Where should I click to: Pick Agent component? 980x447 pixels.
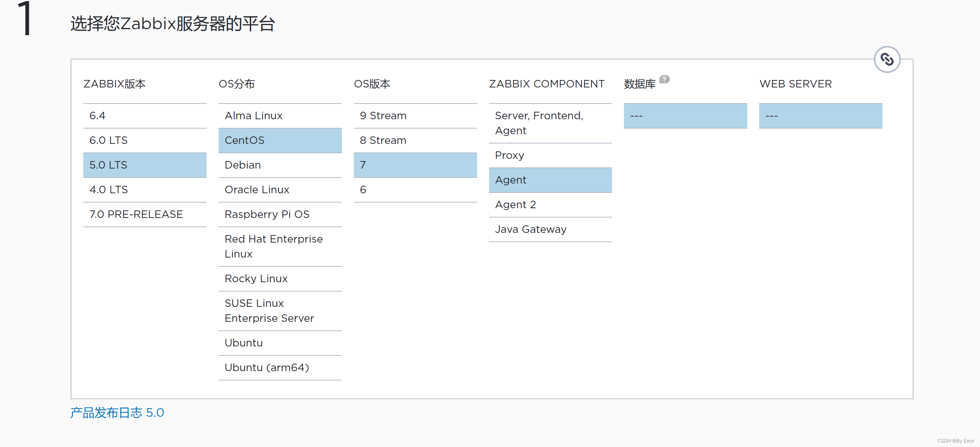pos(550,180)
